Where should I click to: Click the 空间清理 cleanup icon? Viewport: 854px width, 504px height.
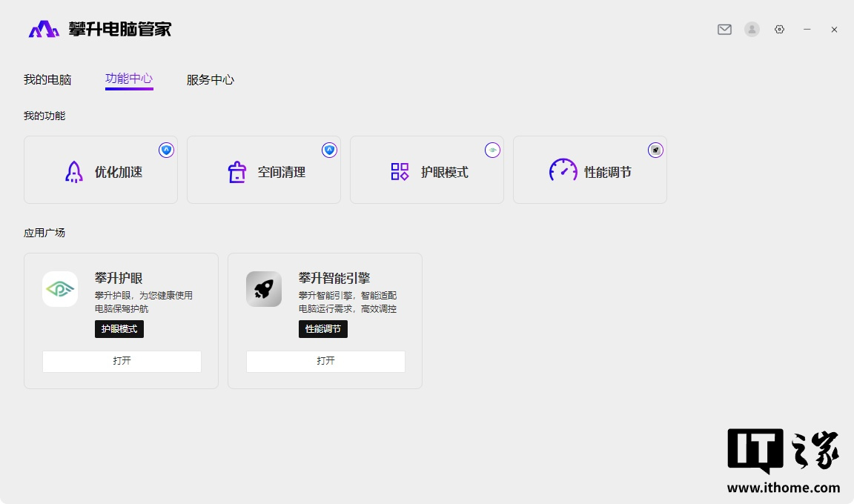click(x=236, y=172)
